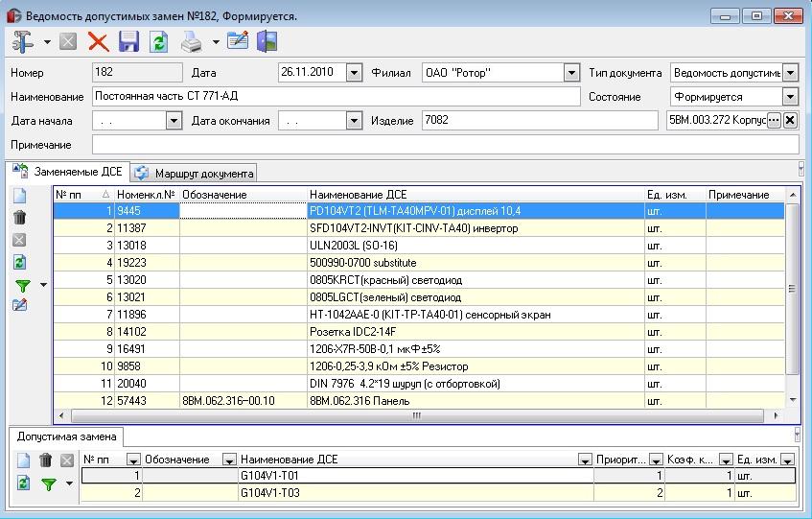Save the document with floppy disk icon
Screen dimensions: 812x519
point(128,42)
